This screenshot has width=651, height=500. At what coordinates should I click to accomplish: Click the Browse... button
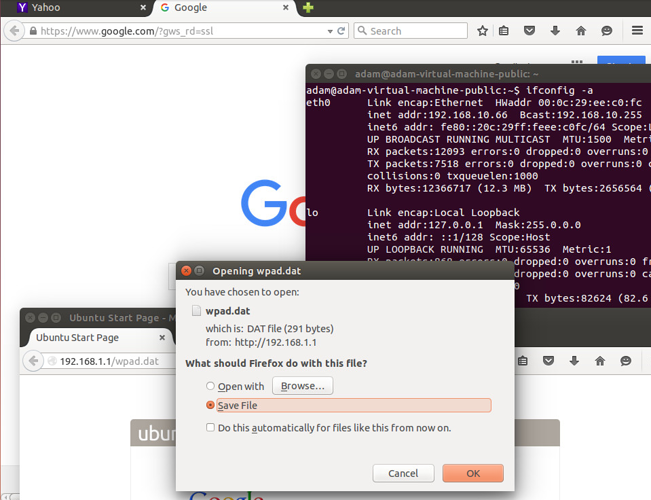tap(303, 386)
